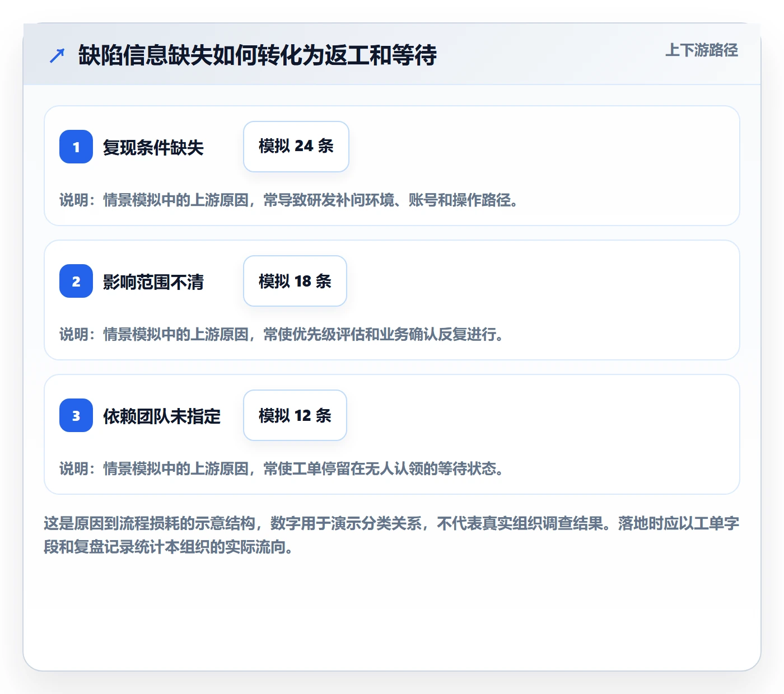The image size is (784, 694).
Task: Click the heading '影响范围不清'
Action: coord(153,282)
